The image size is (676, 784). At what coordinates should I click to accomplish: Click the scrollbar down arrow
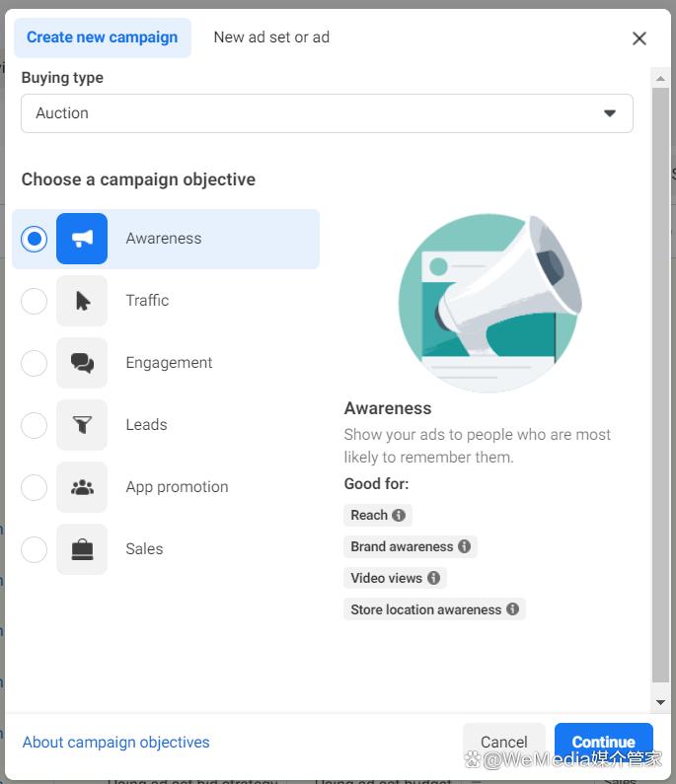pos(660,702)
